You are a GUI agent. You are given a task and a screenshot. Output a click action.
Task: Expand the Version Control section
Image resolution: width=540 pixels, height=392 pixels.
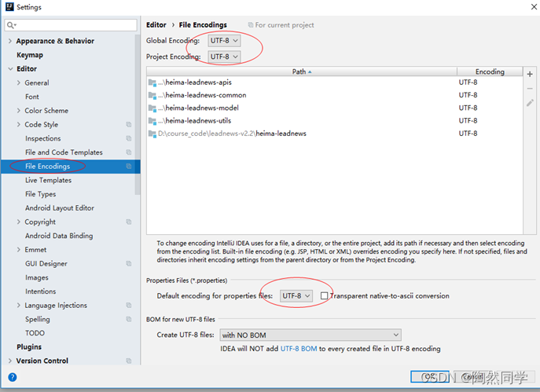coord(10,361)
